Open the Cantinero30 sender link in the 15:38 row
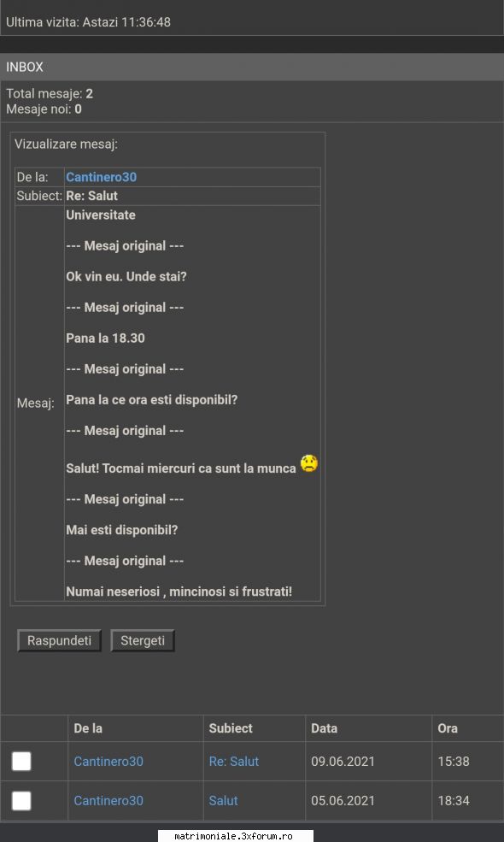The height and width of the screenshot is (842, 504). pos(108,762)
